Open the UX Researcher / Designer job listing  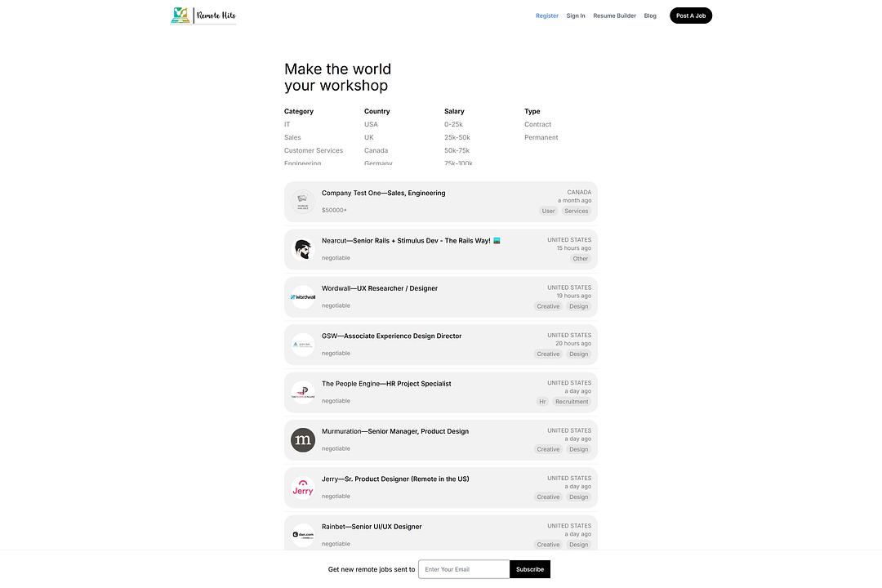380,288
